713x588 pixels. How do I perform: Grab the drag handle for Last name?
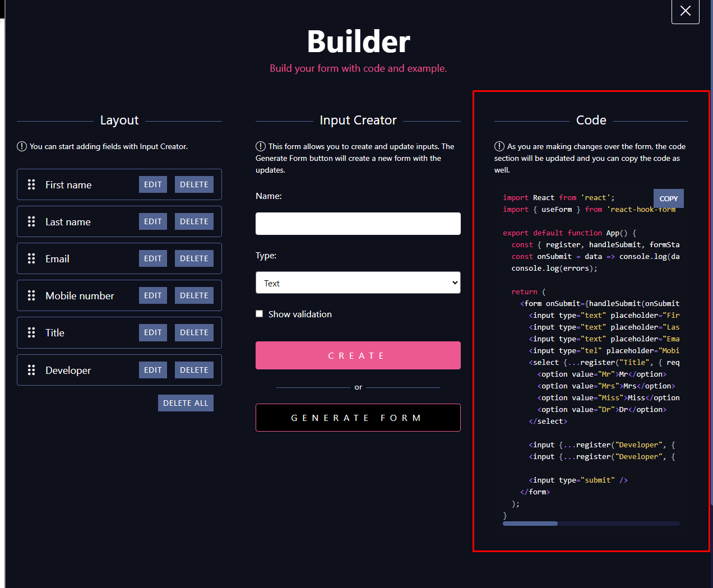(x=31, y=221)
